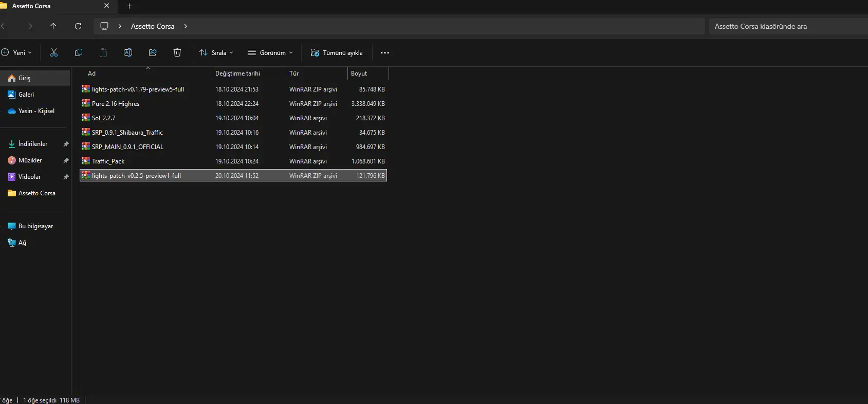
Task: Click the This PC monitor icon in address bar
Action: [x=104, y=26]
